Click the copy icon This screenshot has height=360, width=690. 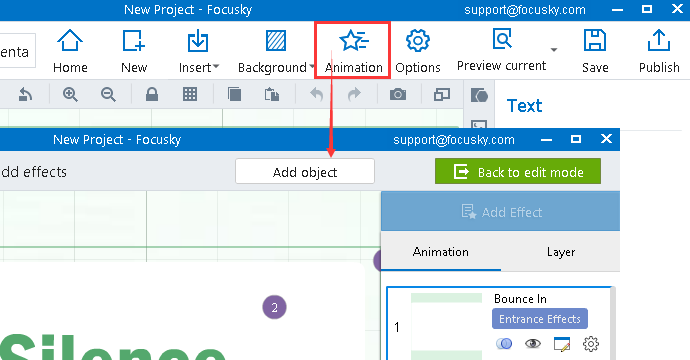tap(235, 94)
